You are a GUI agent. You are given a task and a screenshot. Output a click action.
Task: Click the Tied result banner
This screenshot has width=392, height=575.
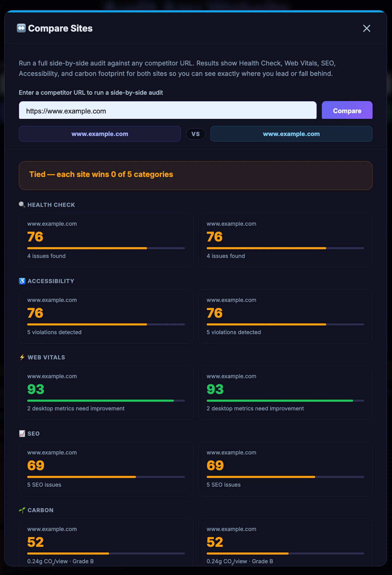[x=195, y=175]
